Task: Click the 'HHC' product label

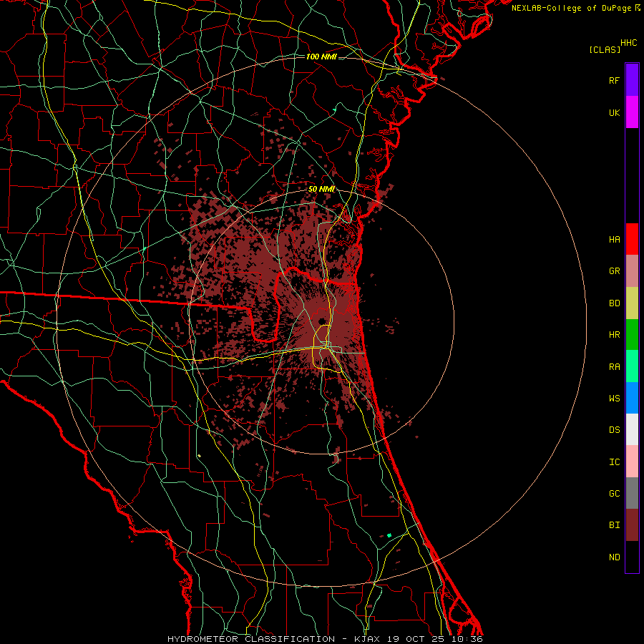Action: (628, 43)
